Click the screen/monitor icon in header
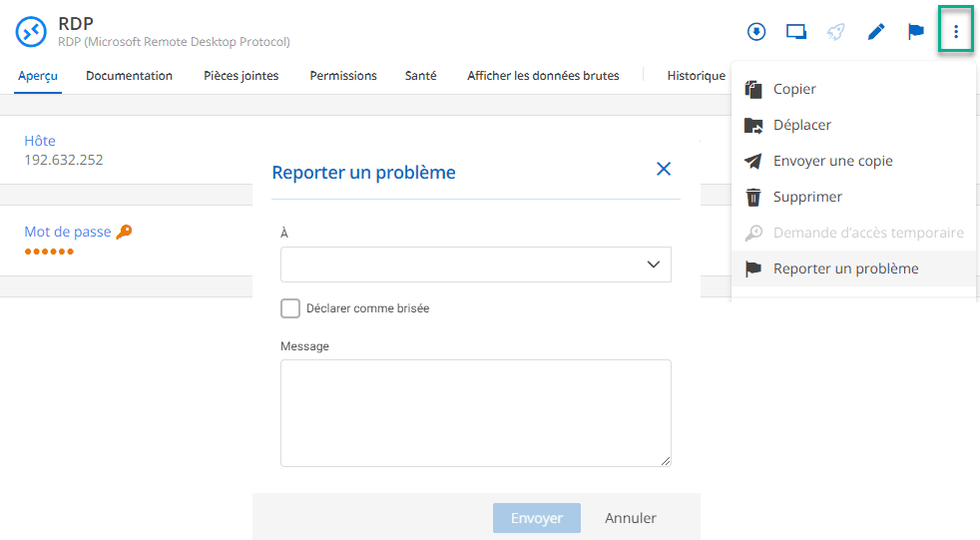 pos(796,32)
